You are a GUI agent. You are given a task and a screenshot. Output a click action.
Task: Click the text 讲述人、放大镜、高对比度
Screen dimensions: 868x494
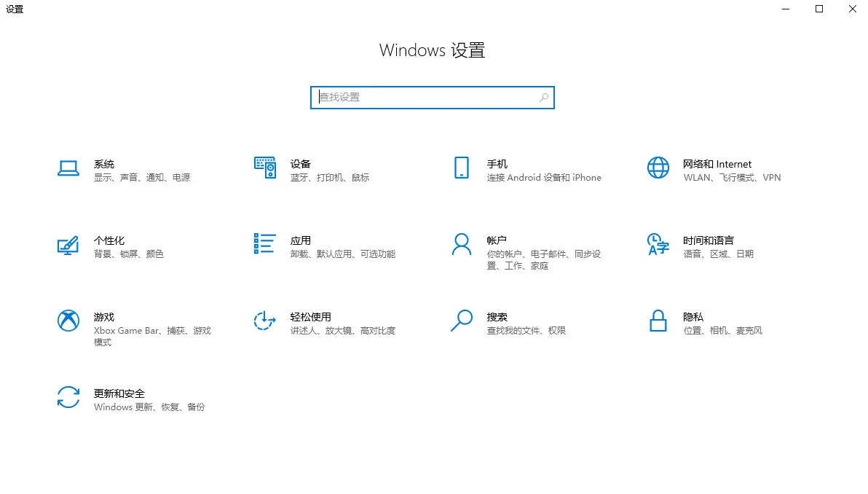click(x=343, y=330)
